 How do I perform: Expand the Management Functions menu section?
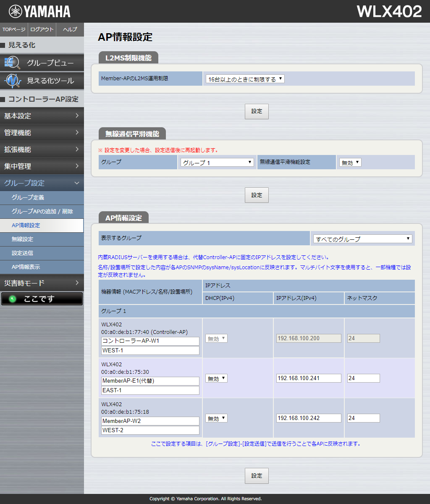tap(42, 133)
